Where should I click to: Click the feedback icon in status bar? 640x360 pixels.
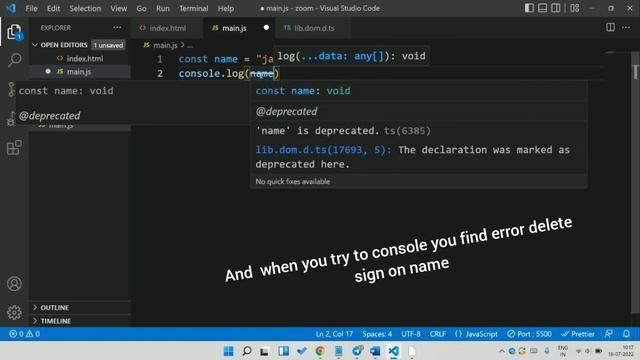coord(609,334)
